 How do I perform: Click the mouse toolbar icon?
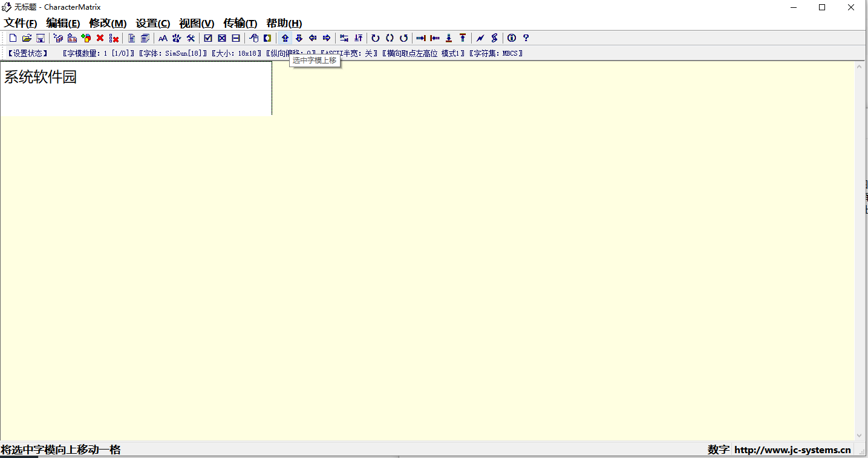tap(253, 38)
